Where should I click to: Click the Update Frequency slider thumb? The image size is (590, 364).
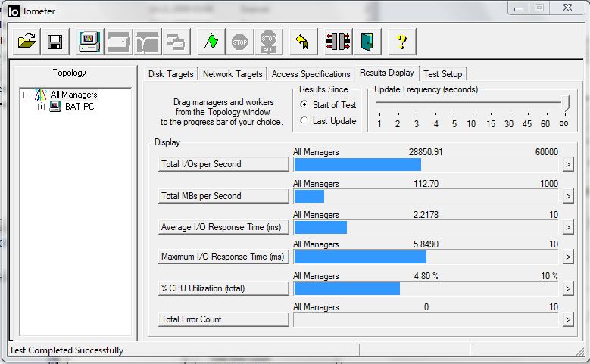click(x=566, y=103)
